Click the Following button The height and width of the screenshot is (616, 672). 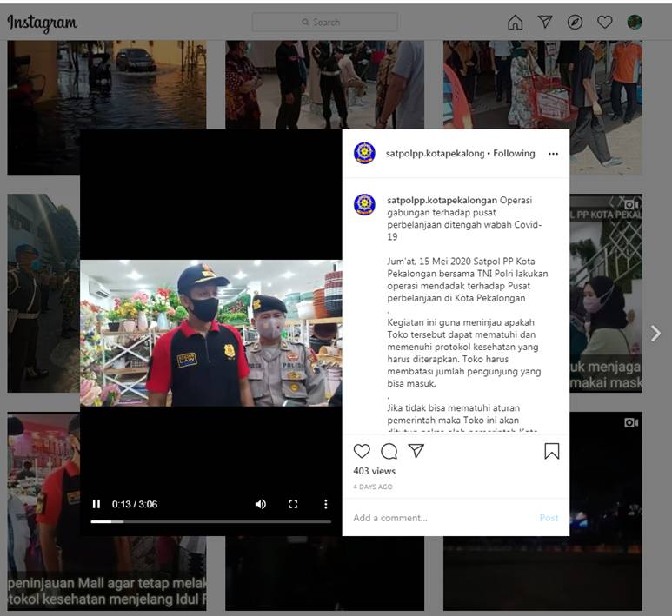click(514, 154)
